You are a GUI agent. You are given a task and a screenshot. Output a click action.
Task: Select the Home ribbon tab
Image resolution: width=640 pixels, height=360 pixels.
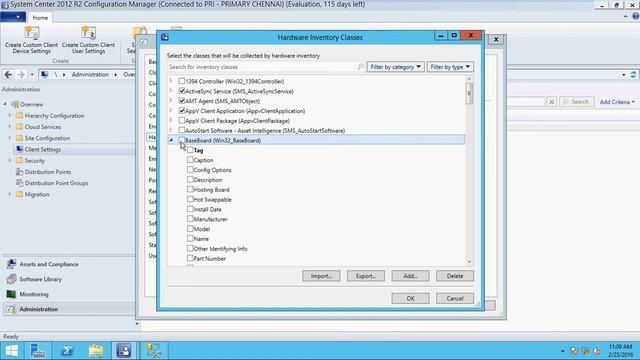click(x=40, y=18)
